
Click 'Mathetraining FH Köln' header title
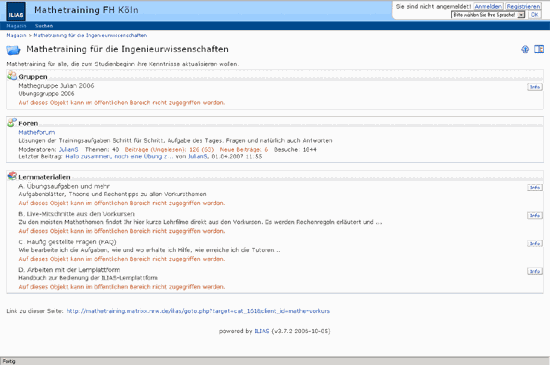point(86,10)
